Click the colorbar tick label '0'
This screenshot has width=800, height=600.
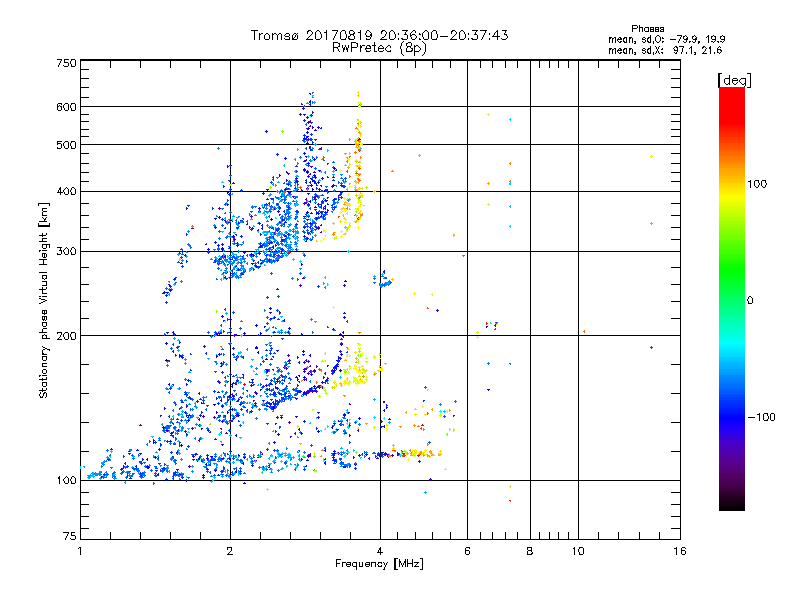749,301
